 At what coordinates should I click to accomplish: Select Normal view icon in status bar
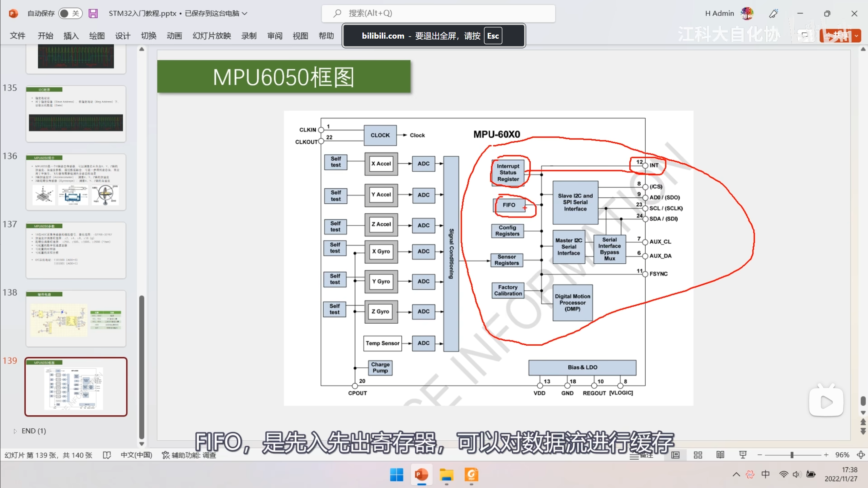tap(675, 455)
